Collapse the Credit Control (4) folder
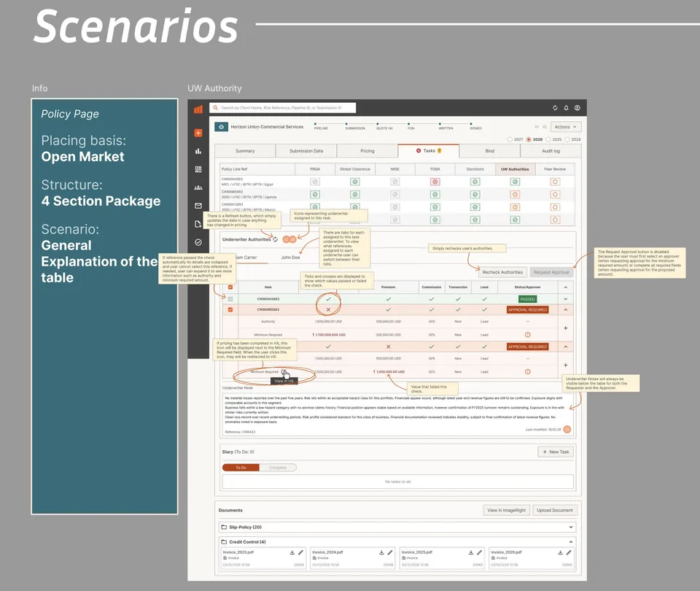This screenshot has width=700, height=591. point(570,542)
